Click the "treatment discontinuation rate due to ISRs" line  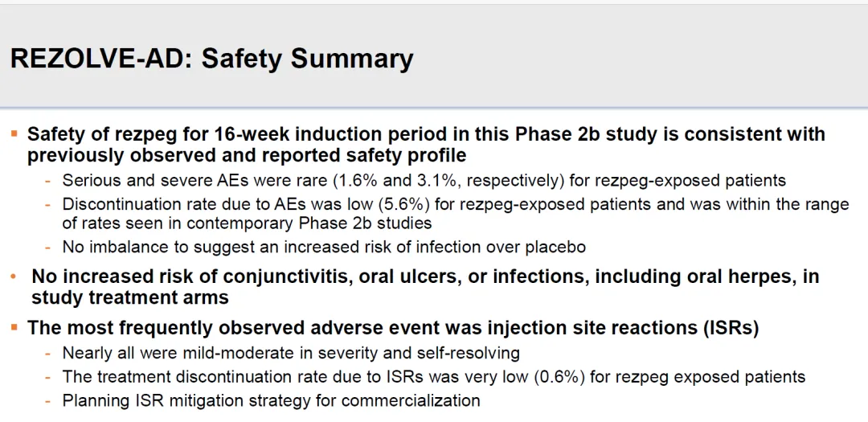pyautogui.click(x=434, y=376)
